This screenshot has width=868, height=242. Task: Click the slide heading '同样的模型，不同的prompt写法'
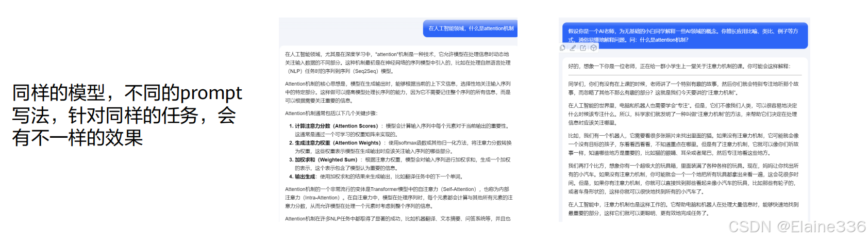[x=127, y=115]
